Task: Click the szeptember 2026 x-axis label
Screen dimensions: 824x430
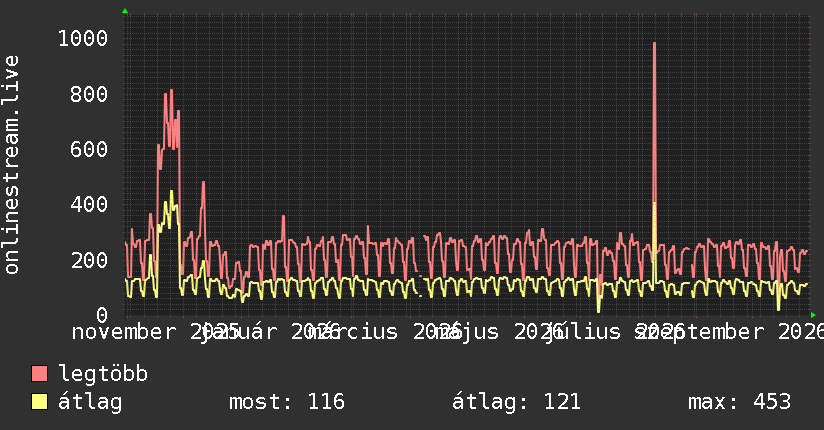Action: point(728,332)
